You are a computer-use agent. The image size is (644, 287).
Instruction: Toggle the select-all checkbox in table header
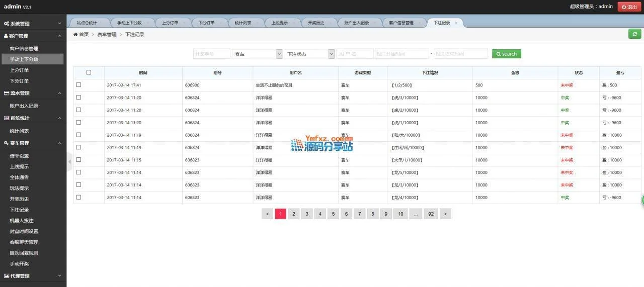pos(89,72)
